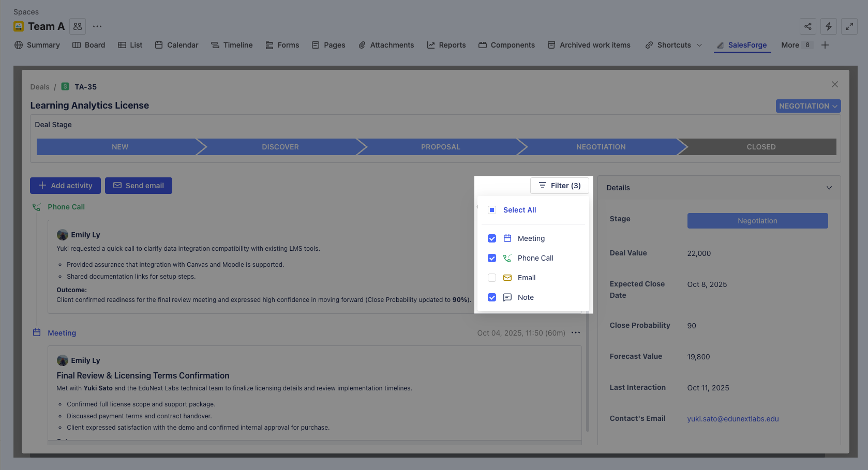
Task: Enable the Email filter checkbox
Action: [x=492, y=278]
